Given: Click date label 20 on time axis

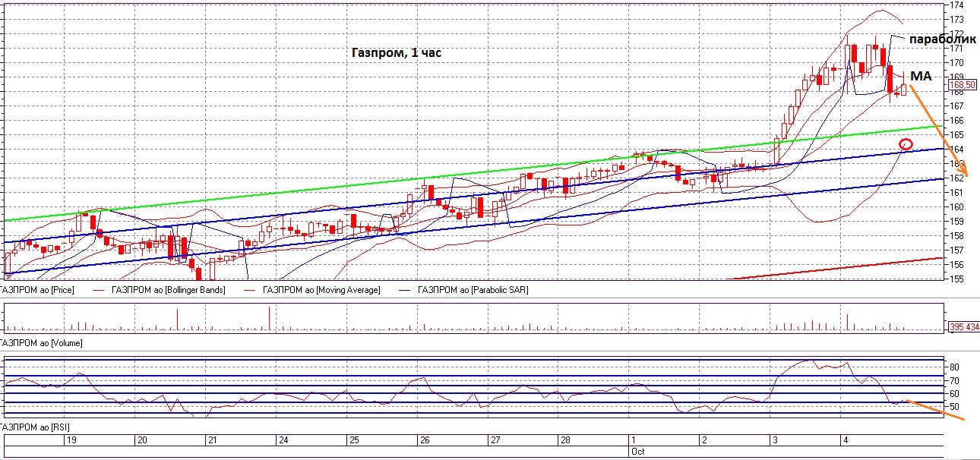Looking at the screenshot, I should (141, 440).
